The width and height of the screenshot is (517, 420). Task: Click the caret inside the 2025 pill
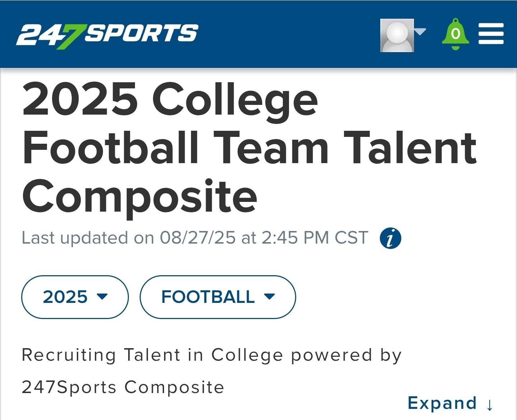click(102, 297)
